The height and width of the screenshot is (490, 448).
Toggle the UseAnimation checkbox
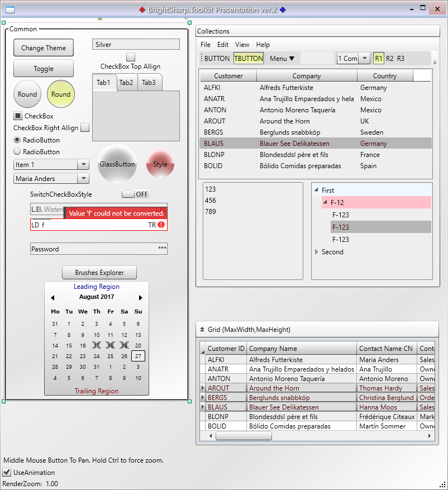(x=7, y=473)
